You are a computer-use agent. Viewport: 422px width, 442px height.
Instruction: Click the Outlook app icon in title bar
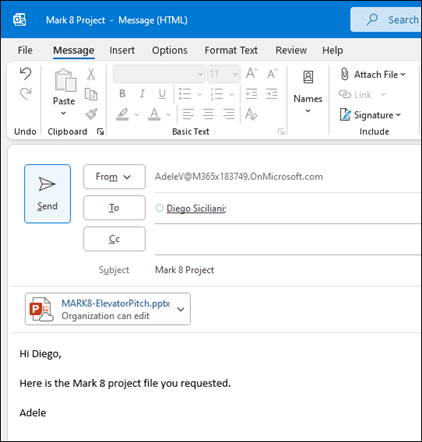[19, 20]
